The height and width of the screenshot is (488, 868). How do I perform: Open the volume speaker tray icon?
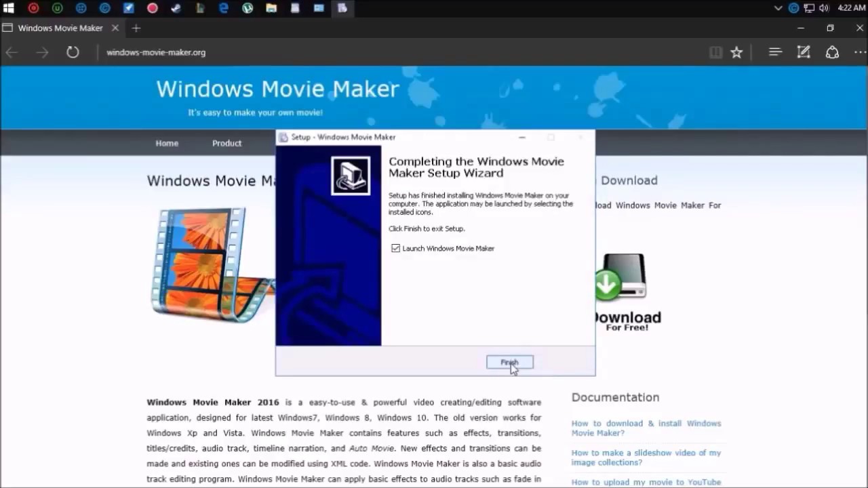click(824, 8)
